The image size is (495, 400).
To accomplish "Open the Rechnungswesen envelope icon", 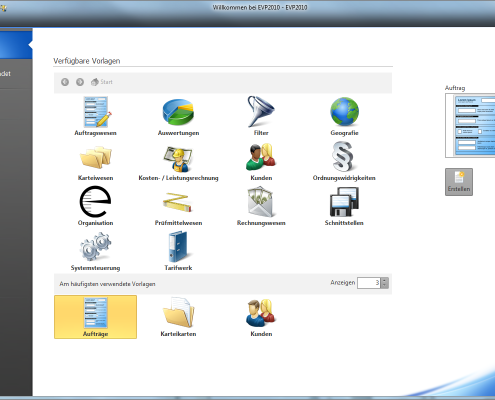I will coord(261,206).
